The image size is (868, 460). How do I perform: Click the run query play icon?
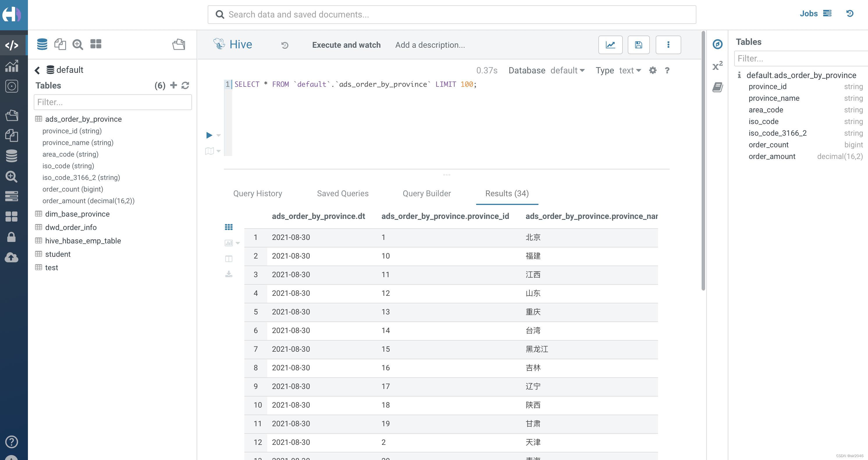click(x=209, y=135)
